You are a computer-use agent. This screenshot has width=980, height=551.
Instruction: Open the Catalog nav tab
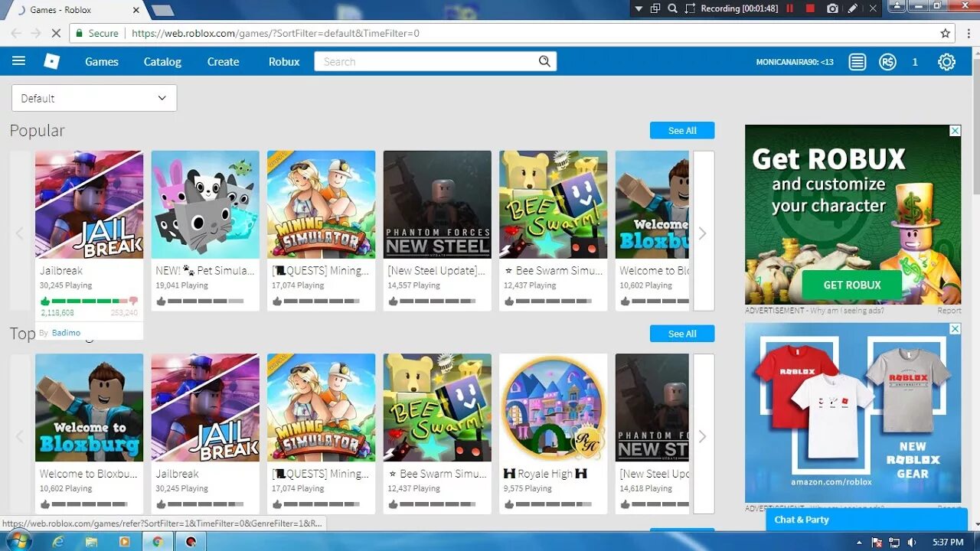point(162,62)
